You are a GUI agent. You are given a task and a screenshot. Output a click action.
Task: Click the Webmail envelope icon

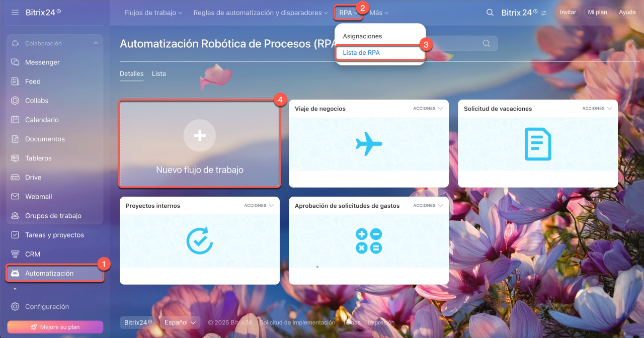(x=15, y=197)
